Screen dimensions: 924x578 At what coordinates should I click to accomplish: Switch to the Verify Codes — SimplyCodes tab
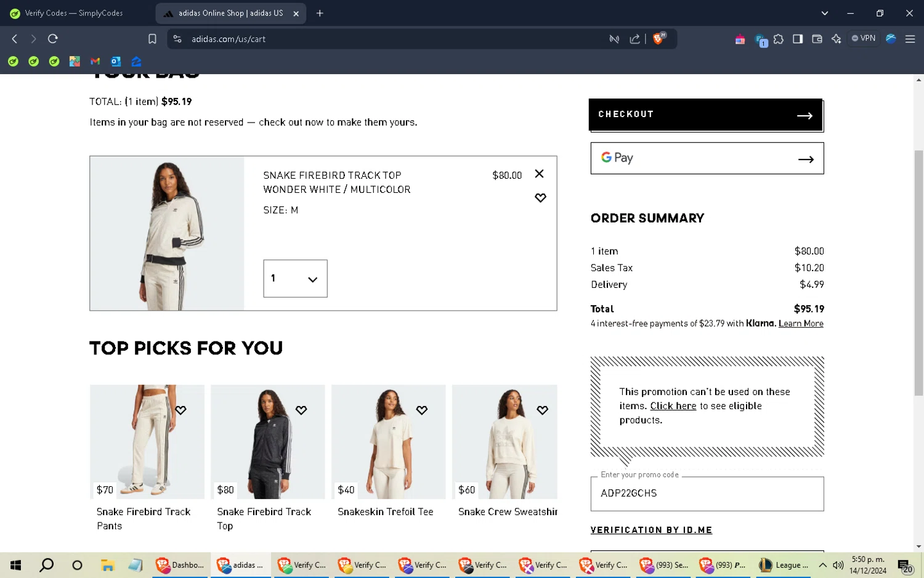point(75,13)
